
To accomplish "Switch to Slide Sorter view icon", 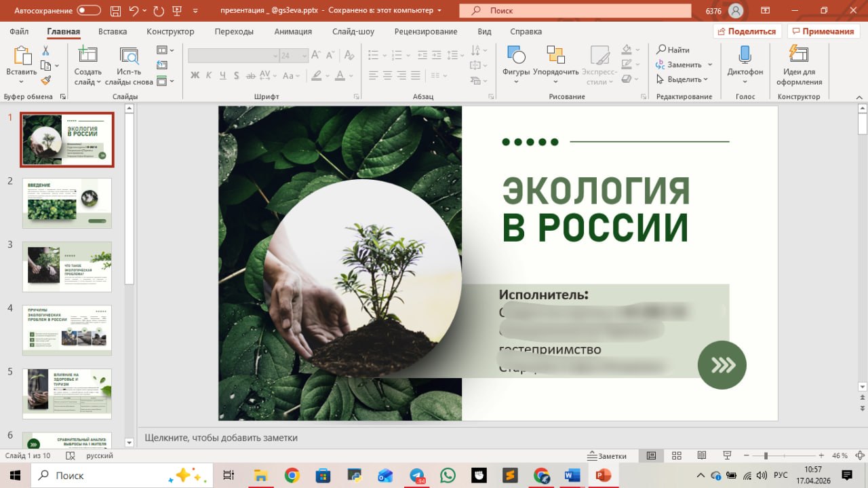I will 676,455.
